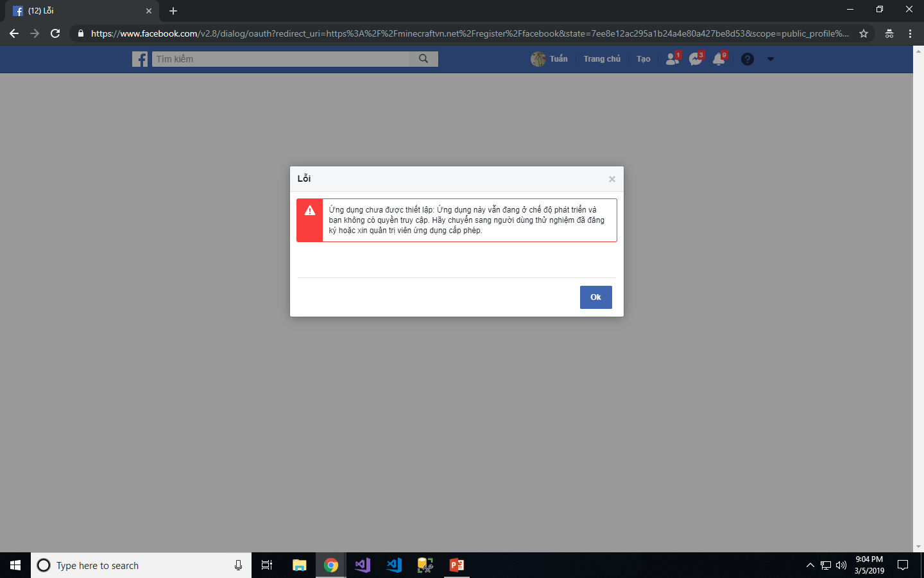This screenshot has height=578, width=924.
Task: Open Chrome three-dot menu
Action: tap(910, 33)
